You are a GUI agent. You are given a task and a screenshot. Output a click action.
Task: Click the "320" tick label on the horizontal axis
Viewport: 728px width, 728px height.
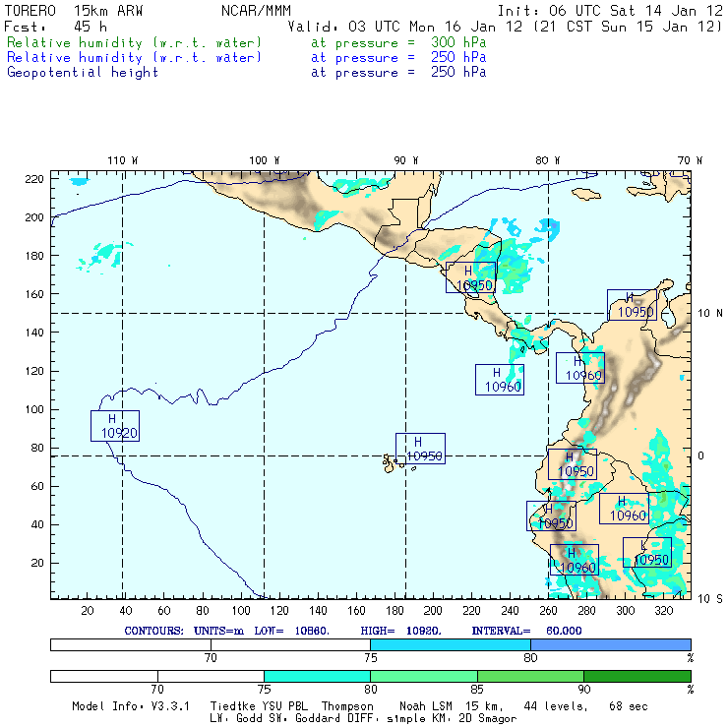(x=663, y=611)
